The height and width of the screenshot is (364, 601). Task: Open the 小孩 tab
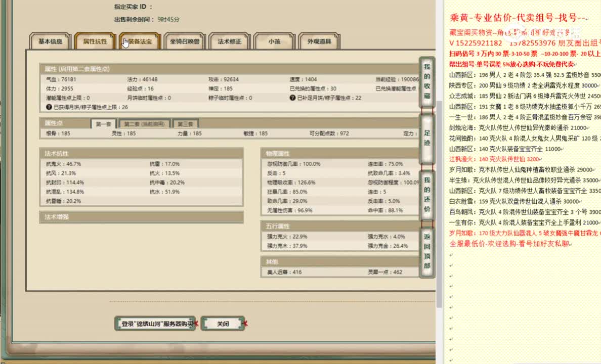pyautogui.click(x=274, y=41)
